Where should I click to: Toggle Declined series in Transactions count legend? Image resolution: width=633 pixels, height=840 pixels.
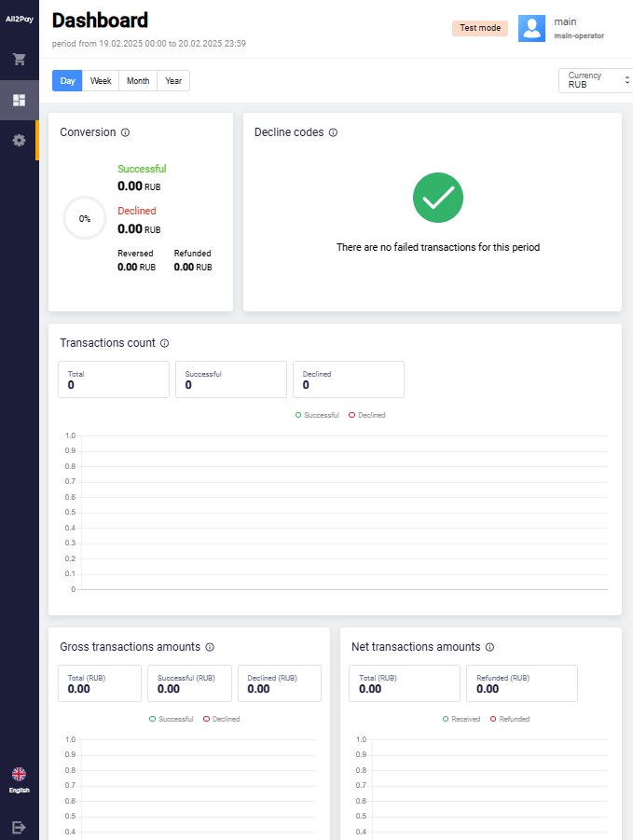point(366,415)
